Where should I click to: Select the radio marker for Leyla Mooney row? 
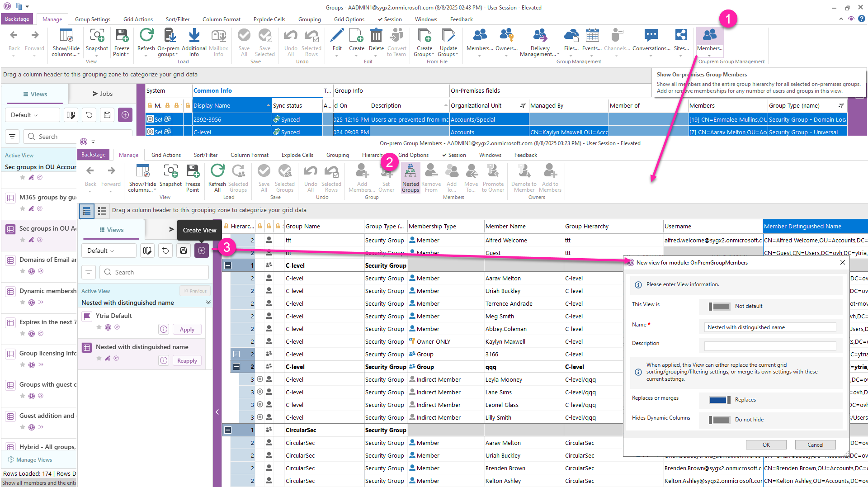(x=260, y=379)
